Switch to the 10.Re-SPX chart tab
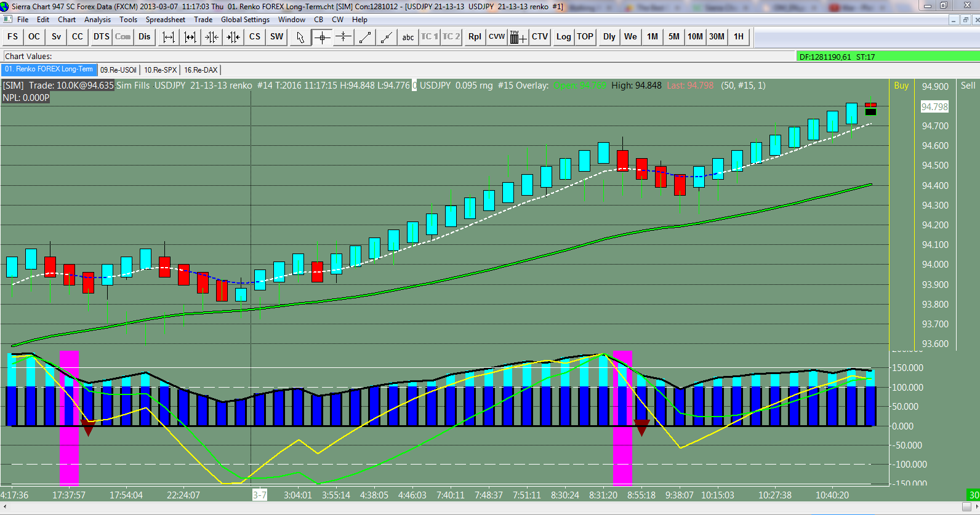 tap(160, 70)
